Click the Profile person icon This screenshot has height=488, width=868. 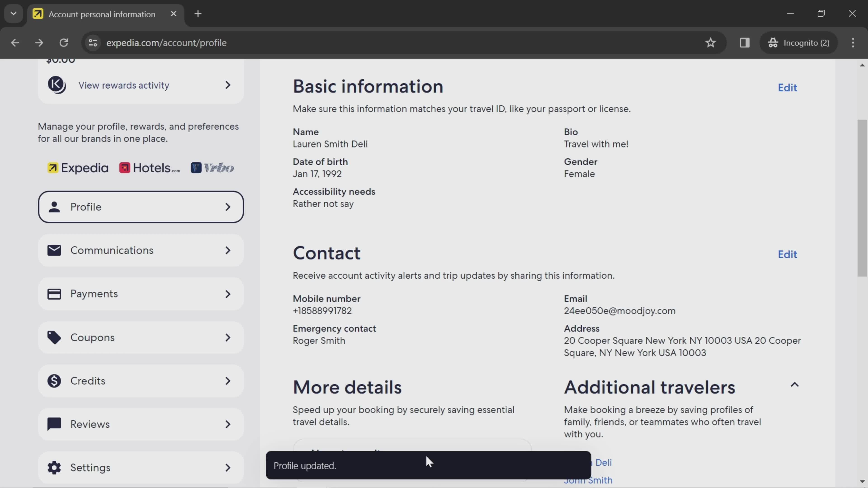point(54,207)
